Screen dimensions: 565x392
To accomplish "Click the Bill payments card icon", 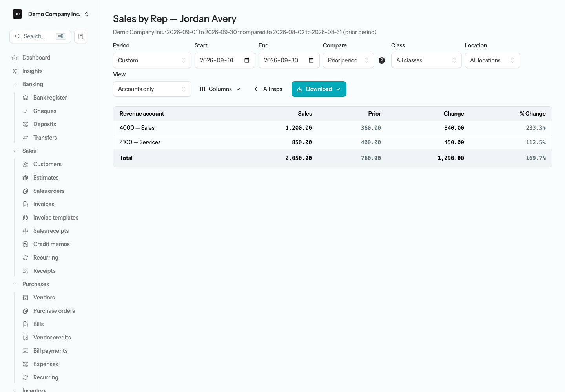I will coord(26,351).
